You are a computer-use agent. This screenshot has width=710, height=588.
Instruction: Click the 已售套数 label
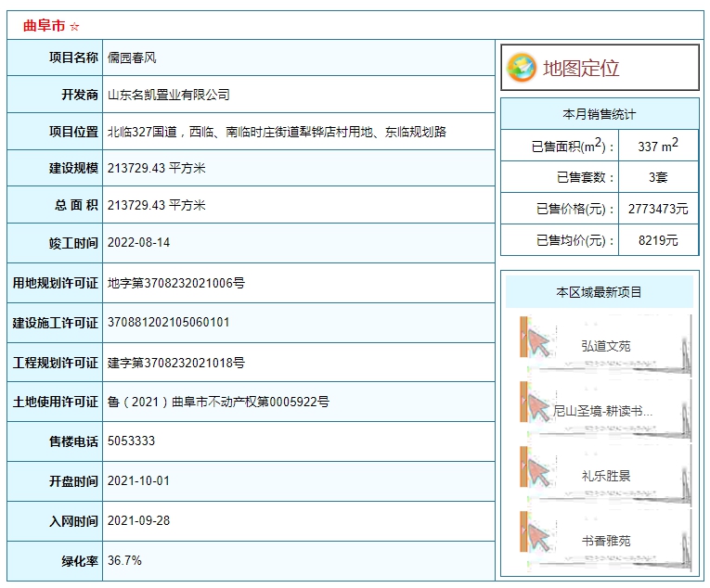[x=585, y=177]
